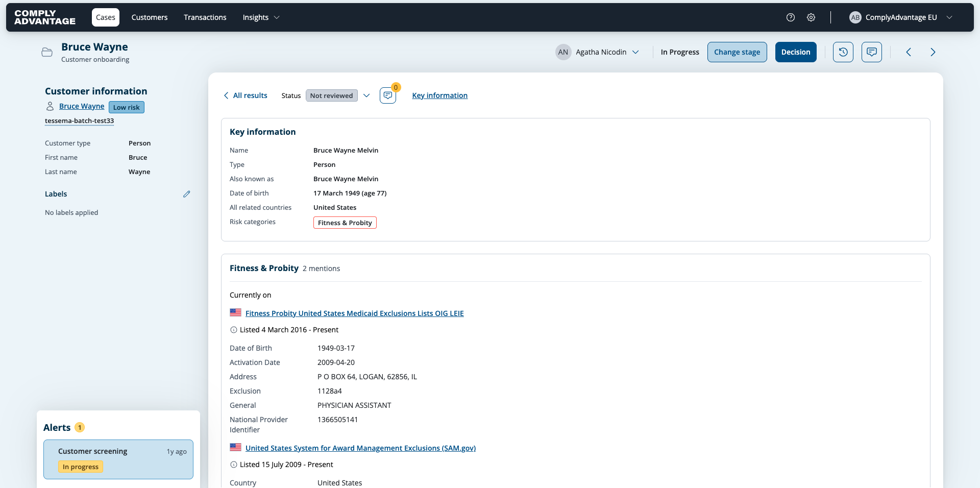Click the Fitness & Probity risk category tag

[345, 223]
